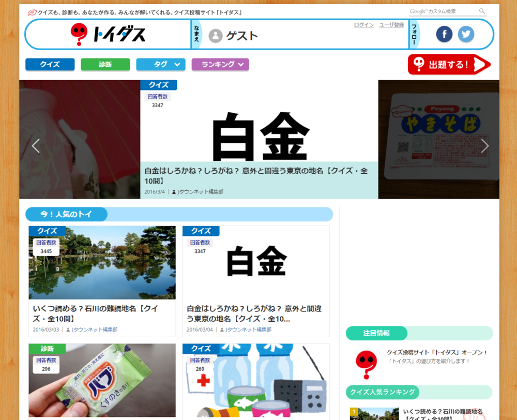The height and width of the screenshot is (420, 517).
Task: Advance carousel with the right arrow
Action: 485,146
